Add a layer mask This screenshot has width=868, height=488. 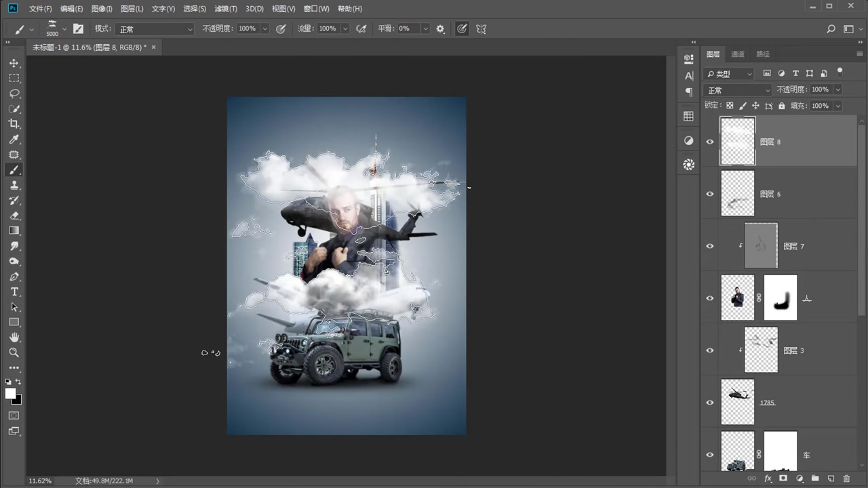(x=783, y=479)
